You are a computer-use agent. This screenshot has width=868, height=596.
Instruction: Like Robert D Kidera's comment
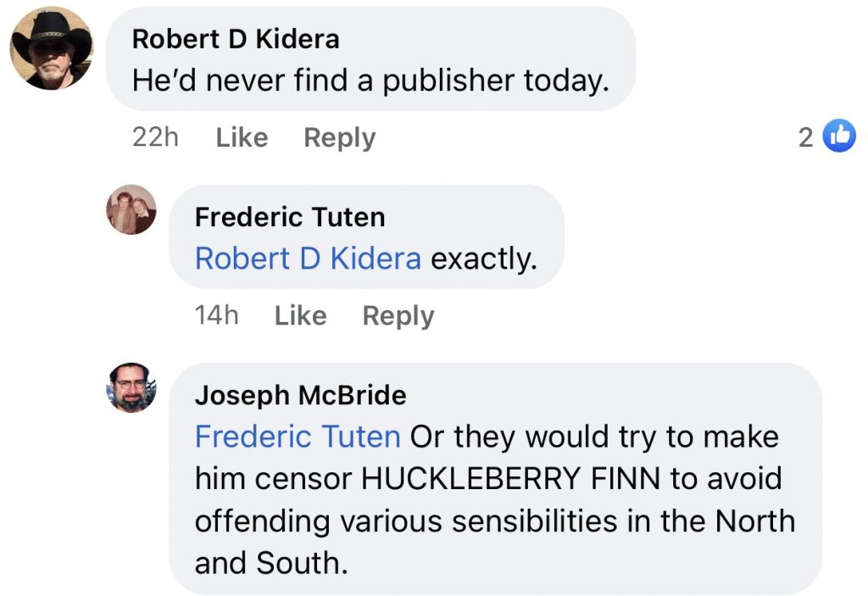pyautogui.click(x=242, y=137)
